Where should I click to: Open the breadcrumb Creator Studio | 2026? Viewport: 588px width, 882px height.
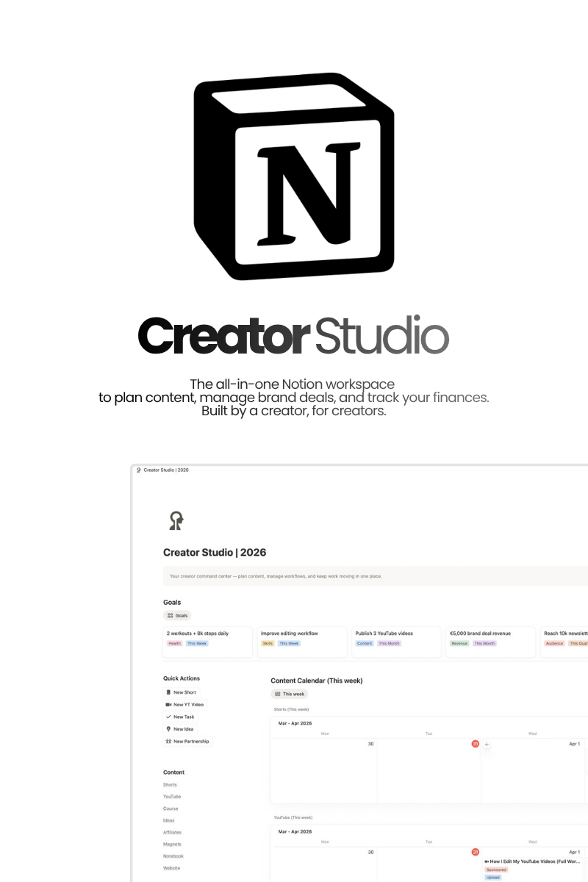pos(166,470)
